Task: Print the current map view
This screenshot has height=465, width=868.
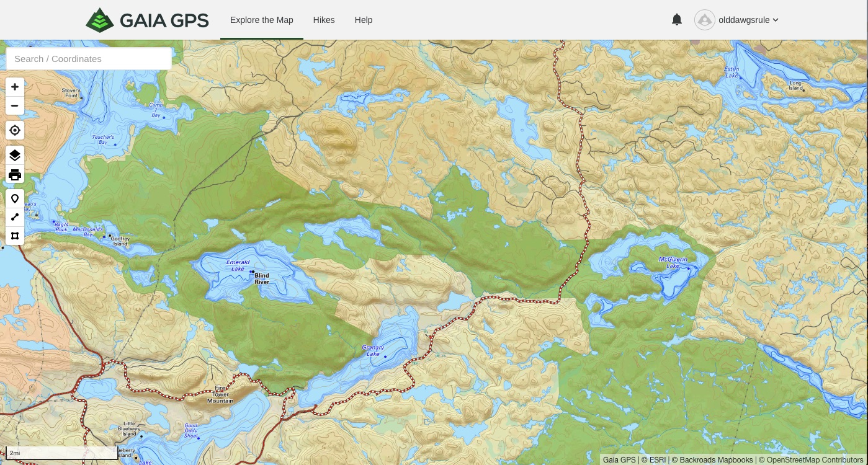Action: click(x=15, y=175)
